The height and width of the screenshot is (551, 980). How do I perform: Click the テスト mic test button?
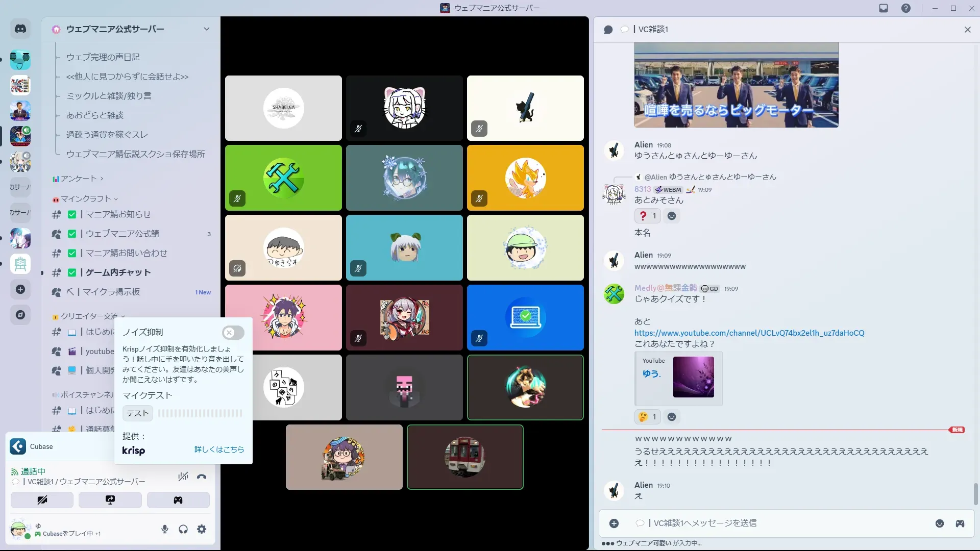click(137, 413)
